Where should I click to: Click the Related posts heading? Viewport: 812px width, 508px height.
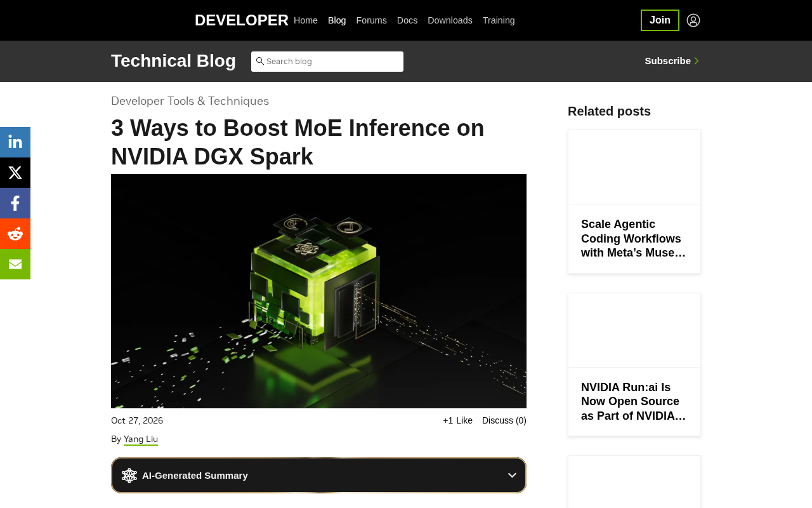[x=609, y=111]
